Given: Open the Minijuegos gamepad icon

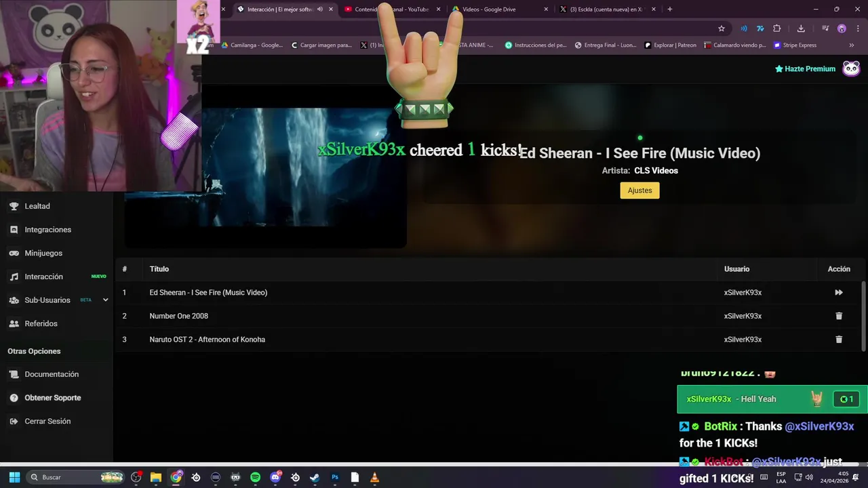Looking at the screenshot, I should (14, 253).
